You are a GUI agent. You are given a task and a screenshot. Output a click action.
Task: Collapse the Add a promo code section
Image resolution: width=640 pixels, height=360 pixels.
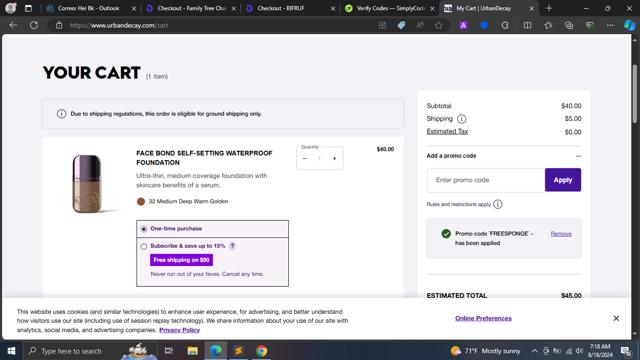click(578, 156)
